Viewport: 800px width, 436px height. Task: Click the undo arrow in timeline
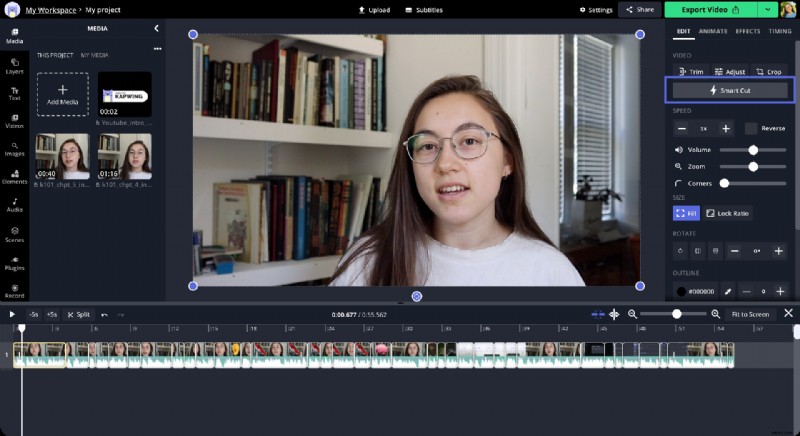[x=104, y=315]
